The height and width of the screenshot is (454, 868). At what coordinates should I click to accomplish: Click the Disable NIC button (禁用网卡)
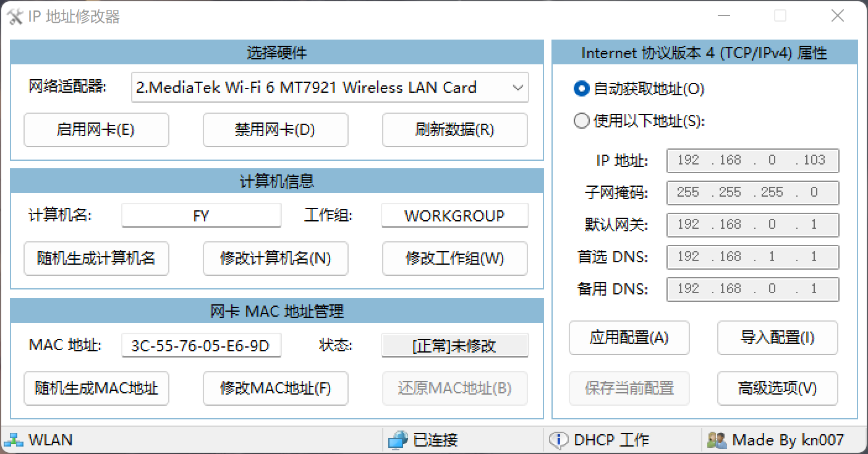[275, 130]
